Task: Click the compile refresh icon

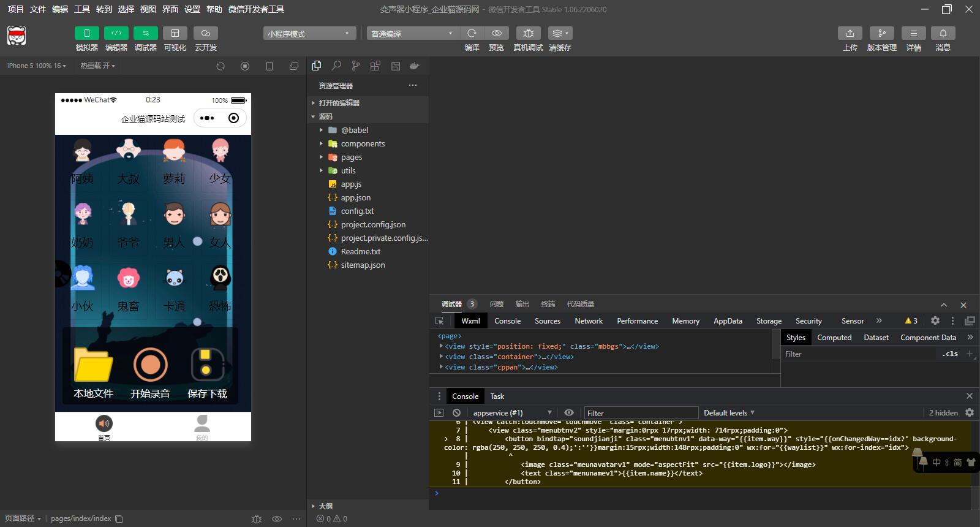Action: pyautogui.click(x=472, y=33)
